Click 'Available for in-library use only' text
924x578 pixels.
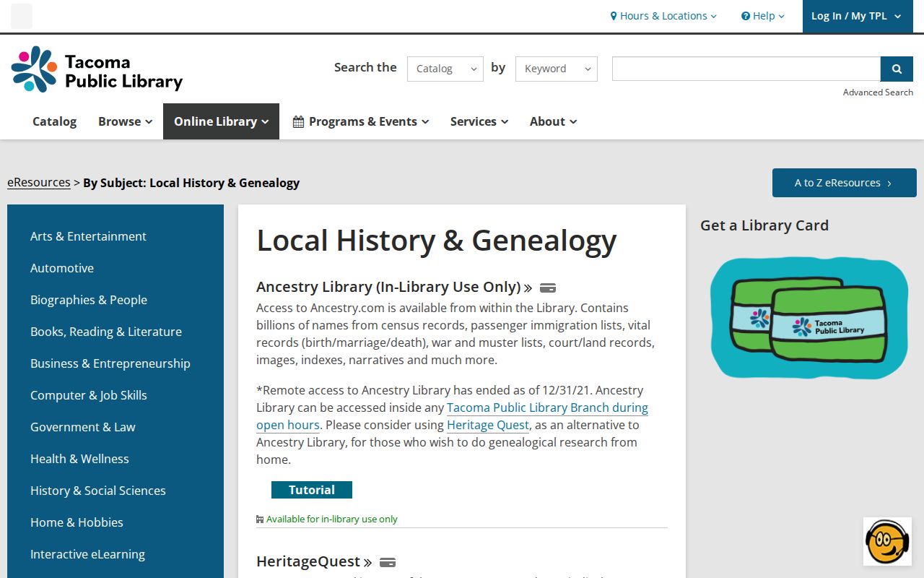point(331,519)
